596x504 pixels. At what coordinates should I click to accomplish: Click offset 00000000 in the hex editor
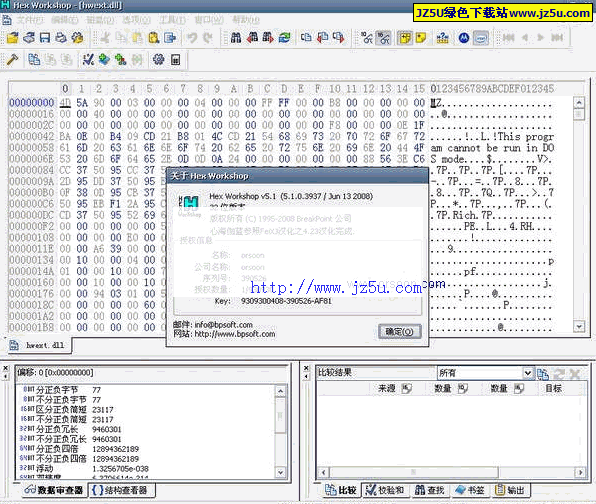tap(32, 103)
